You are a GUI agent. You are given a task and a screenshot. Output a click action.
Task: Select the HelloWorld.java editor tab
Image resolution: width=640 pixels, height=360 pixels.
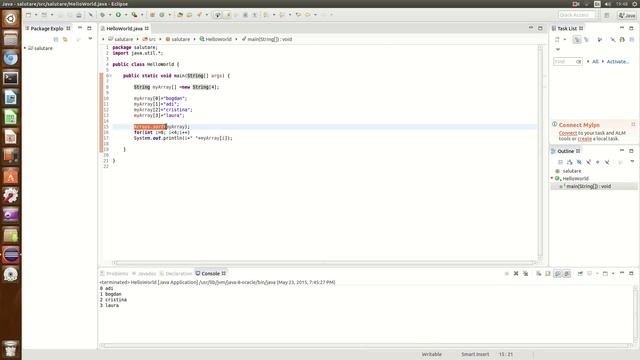[124, 29]
